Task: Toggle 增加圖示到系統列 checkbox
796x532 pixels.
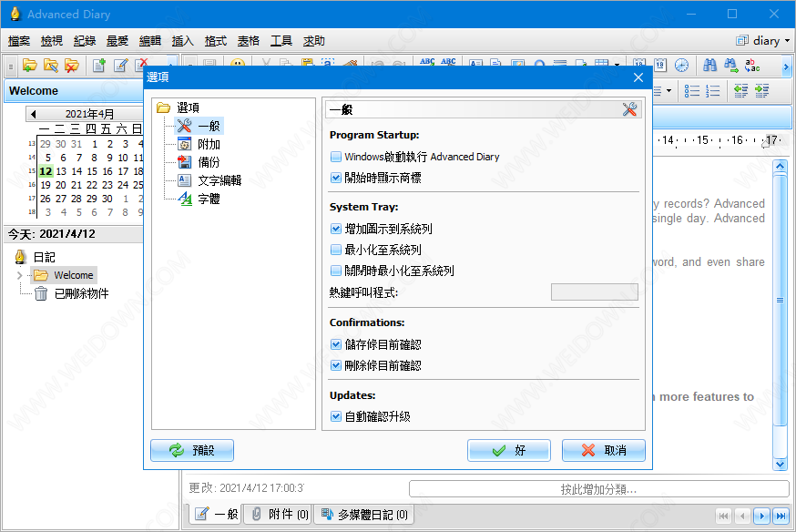Action: (x=335, y=229)
